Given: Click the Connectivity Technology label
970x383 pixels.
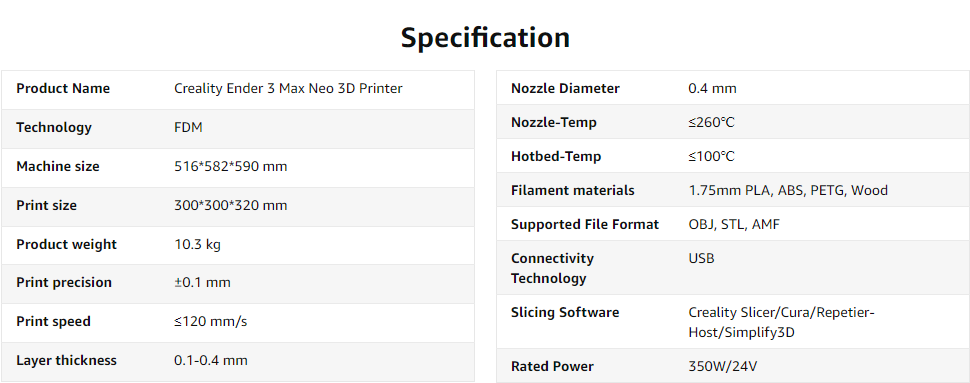Looking at the screenshot, I should (552, 269).
